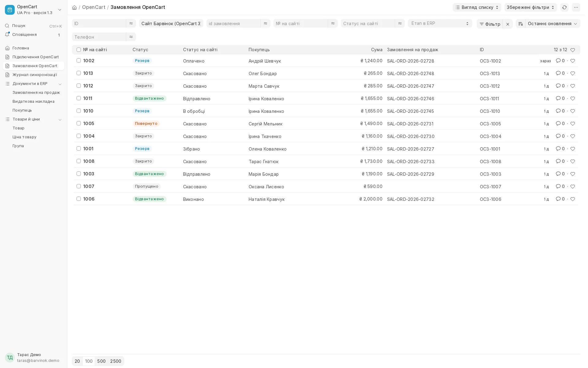This screenshot has height=368, width=588.
Task: Tick the checkbox for order 1005
Action: tap(79, 123)
